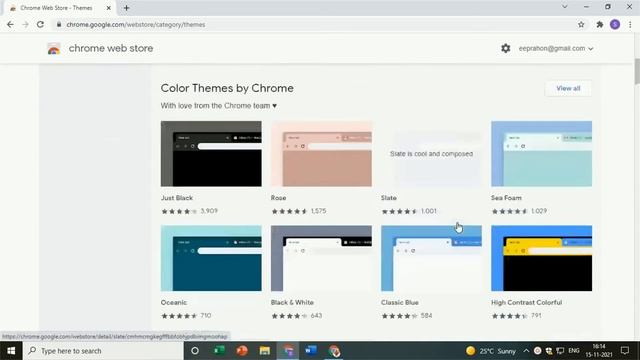Click the Just Black theme title
The width and height of the screenshot is (640, 360).
(177, 198)
